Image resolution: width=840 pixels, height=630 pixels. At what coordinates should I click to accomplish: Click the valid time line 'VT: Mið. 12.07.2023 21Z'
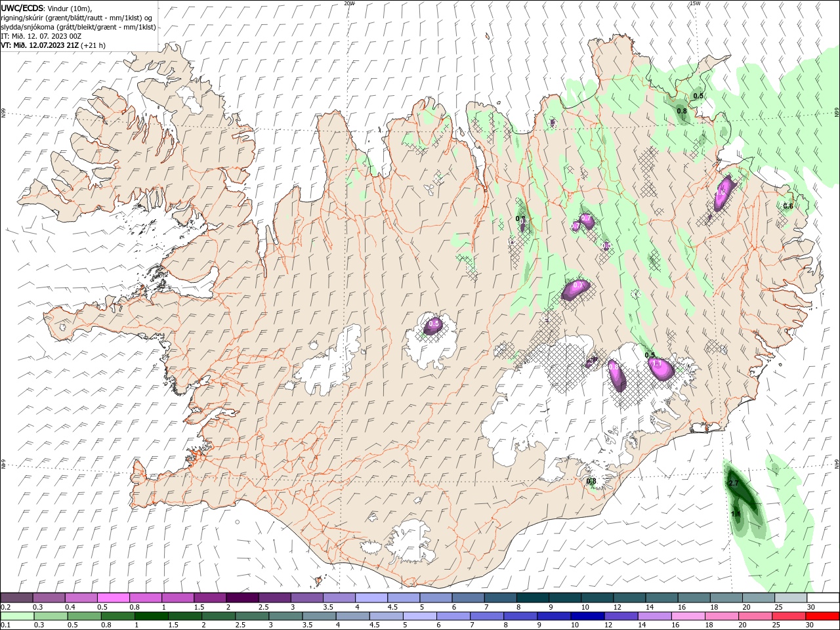(39, 45)
